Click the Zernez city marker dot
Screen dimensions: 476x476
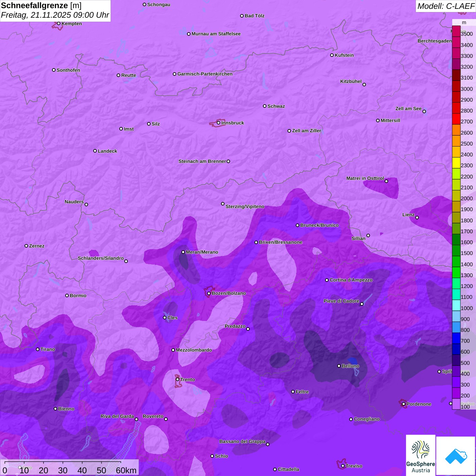[26, 246]
